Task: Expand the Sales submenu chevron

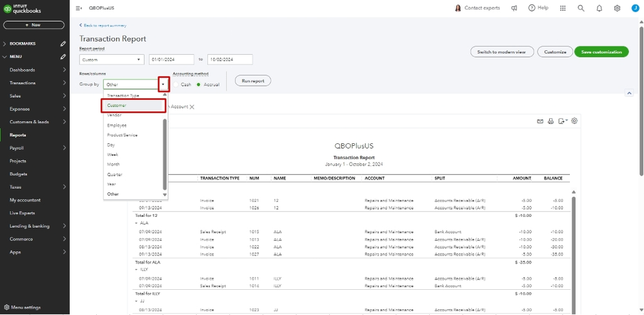Action: click(65, 96)
